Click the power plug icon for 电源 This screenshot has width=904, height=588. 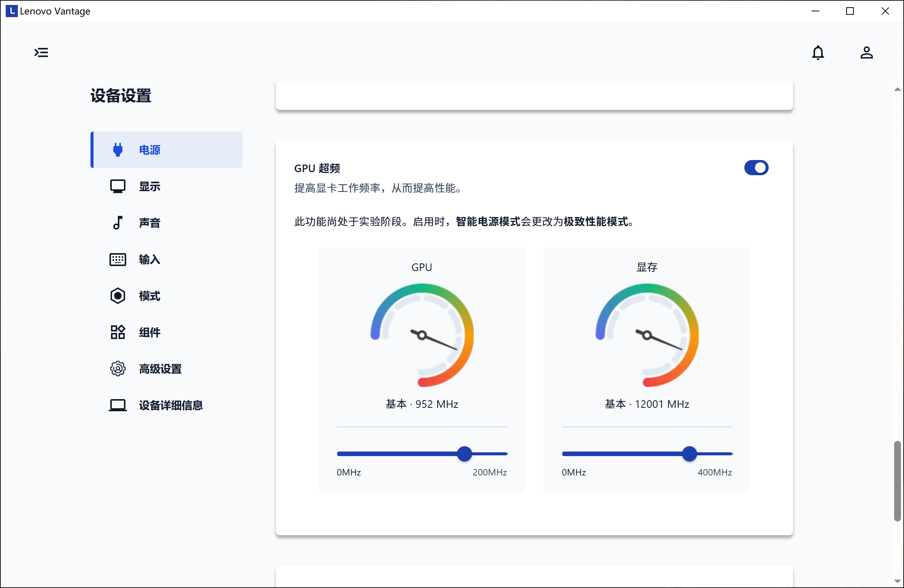(118, 150)
